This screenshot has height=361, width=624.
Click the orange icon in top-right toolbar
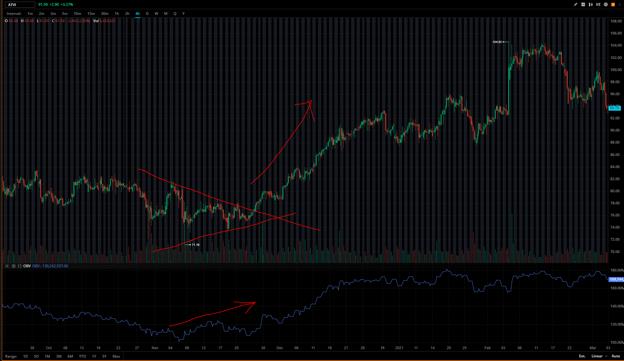click(x=613, y=4)
